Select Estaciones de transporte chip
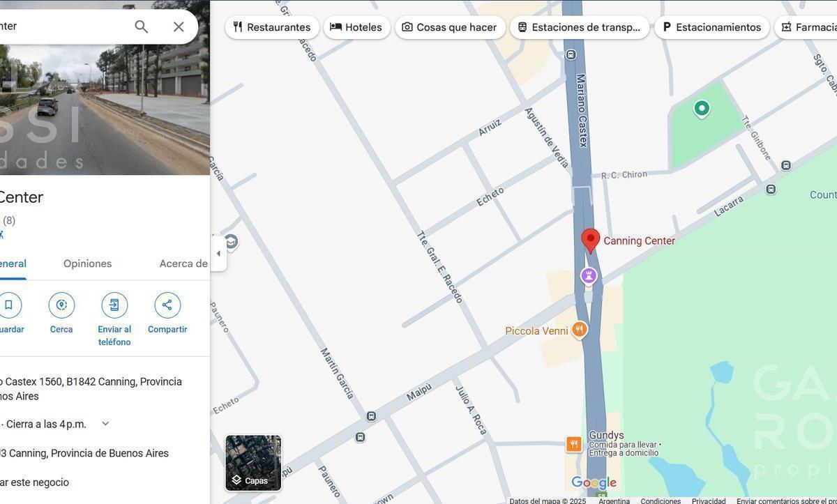837x504 pixels. (580, 27)
